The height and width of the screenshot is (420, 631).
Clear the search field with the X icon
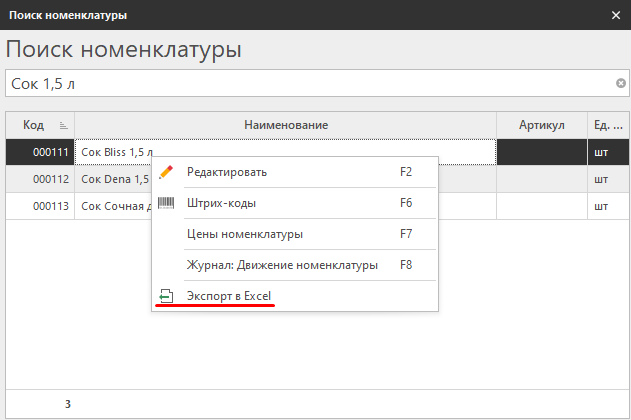pyautogui.click(x=620, y=84)
